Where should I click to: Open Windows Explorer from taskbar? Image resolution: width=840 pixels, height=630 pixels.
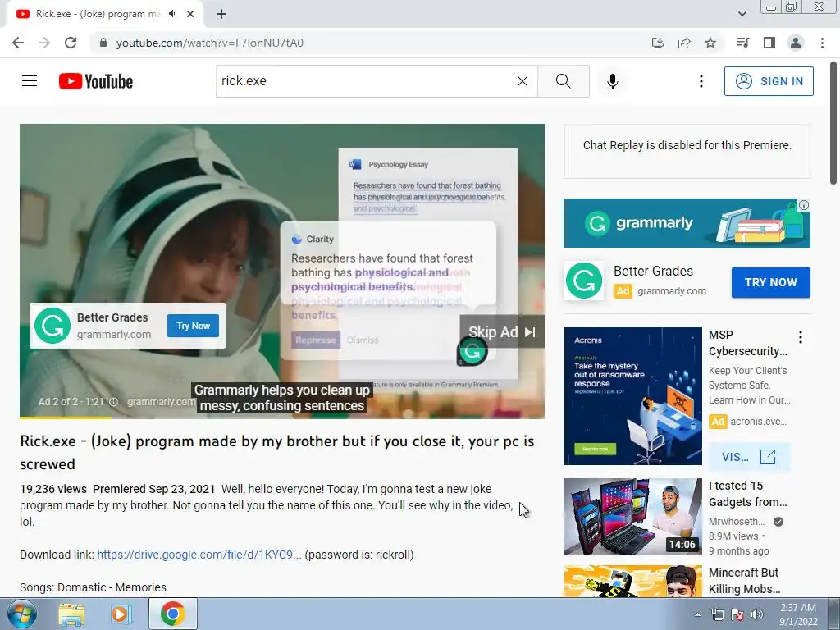[x=71, y=614]
